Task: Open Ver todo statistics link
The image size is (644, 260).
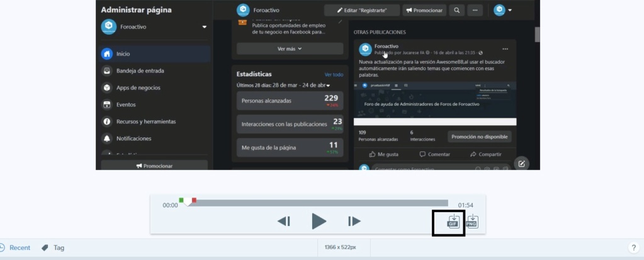Action: [334, 75]
